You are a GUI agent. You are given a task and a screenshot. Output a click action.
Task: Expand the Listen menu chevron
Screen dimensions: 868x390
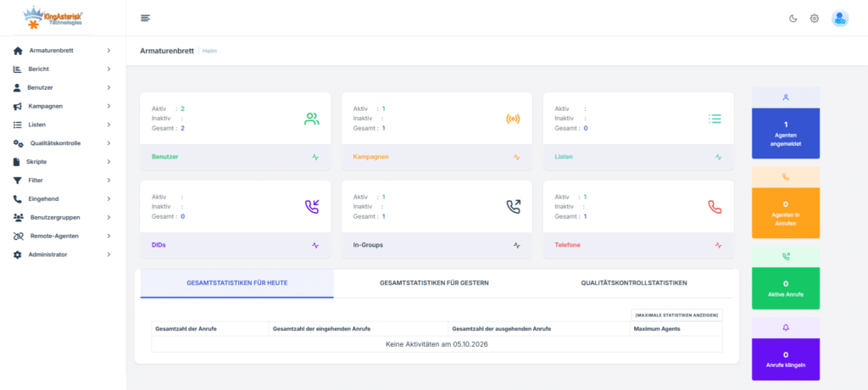(x=108, y=125)
